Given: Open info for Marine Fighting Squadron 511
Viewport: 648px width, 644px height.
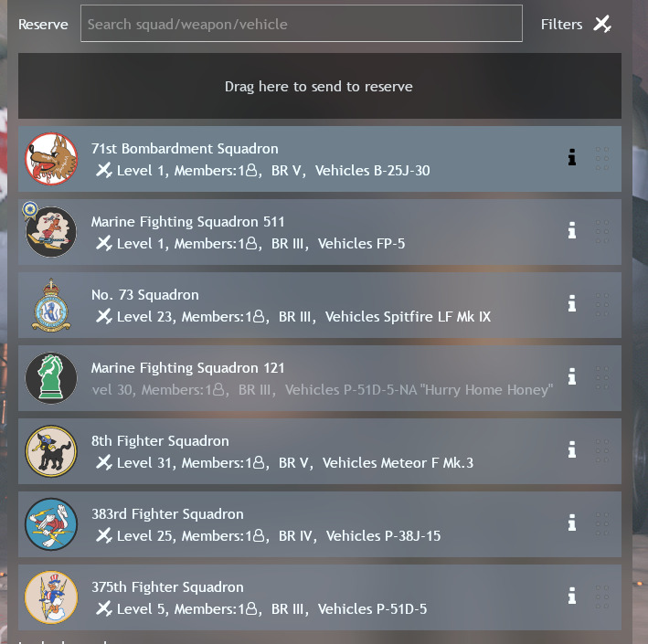Looking at the screenshot, I should [572, 230].
